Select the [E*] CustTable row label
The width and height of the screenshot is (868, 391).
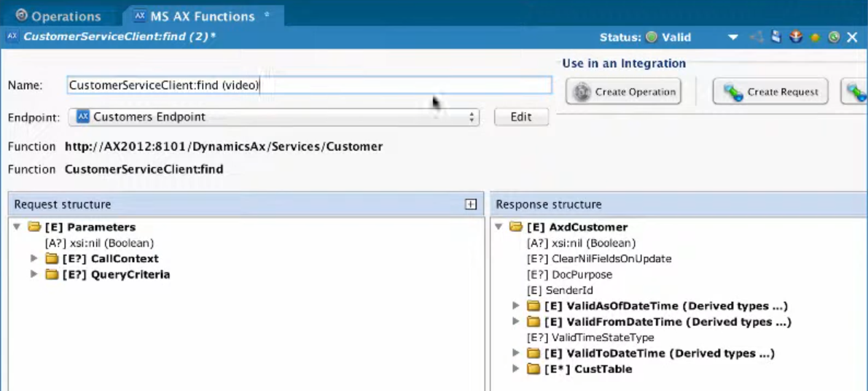[x=588, y=369]
